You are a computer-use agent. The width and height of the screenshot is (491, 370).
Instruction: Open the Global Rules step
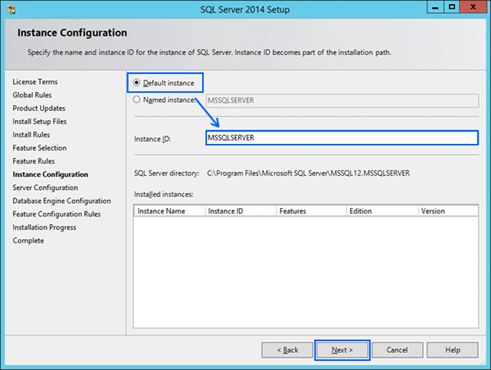tap(32, 95)
